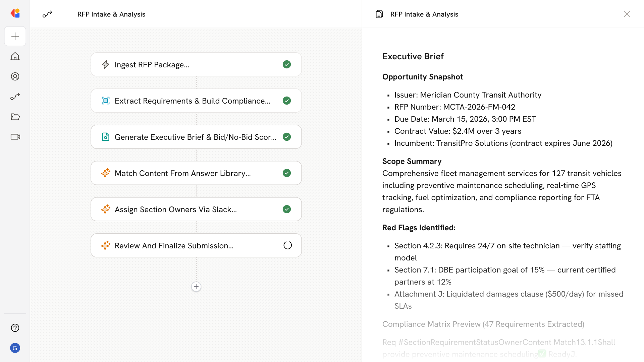The width and height of the screenshot is (644, 362).
Task: Click the workflow icon beside the title
Action: 47,14
